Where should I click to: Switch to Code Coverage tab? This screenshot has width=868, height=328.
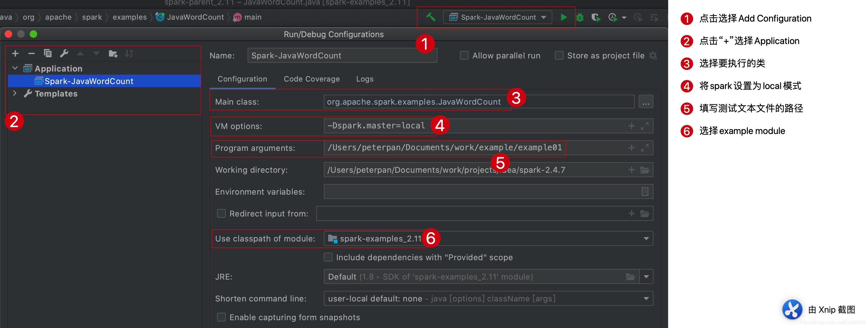tap(312, 79)
